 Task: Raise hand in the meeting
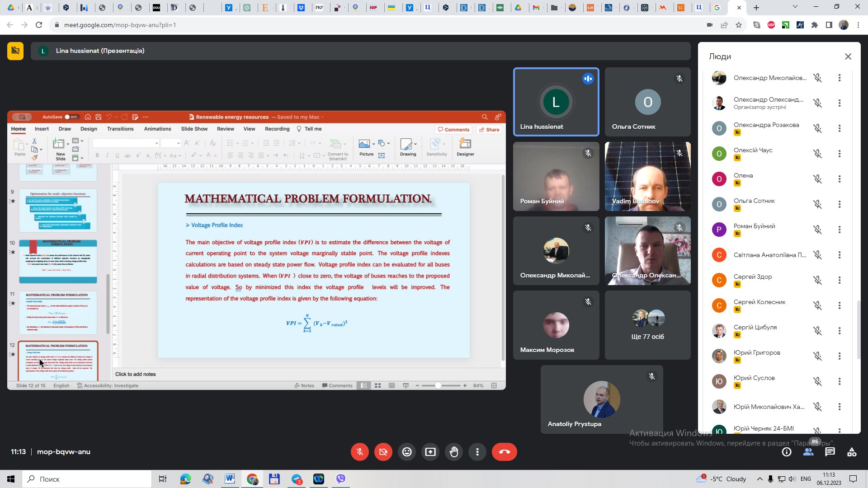pos(454,452)
